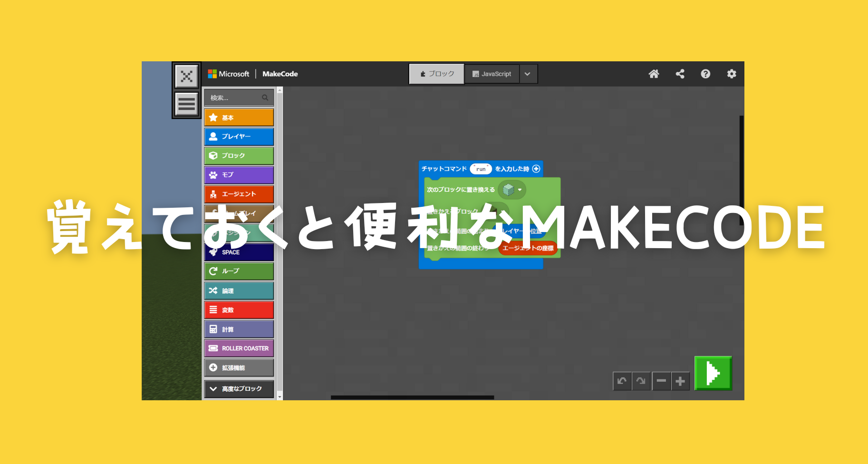This screenshot has width=868, height=464.
Task: Click the MakeCode home icon
Action: pos(654,74)
